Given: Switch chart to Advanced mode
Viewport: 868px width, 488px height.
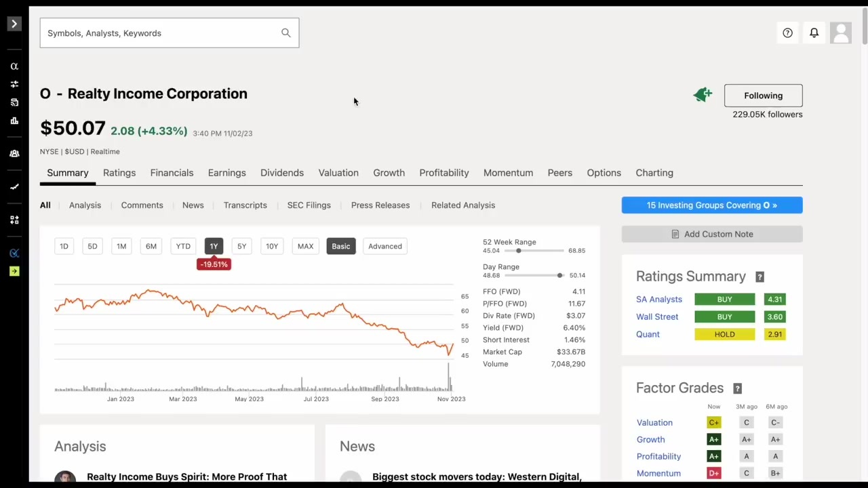Looking at the screenshot, I should (x=385, y=246).
